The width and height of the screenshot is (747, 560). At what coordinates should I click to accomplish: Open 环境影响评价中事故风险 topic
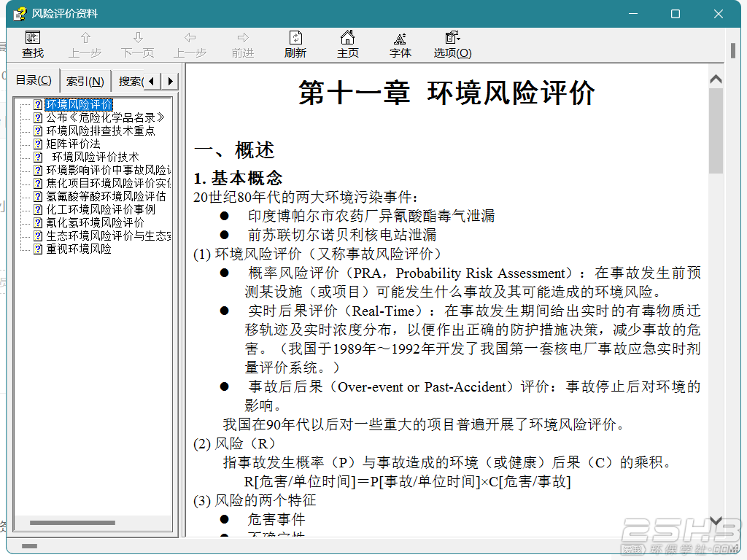point(109,170)
